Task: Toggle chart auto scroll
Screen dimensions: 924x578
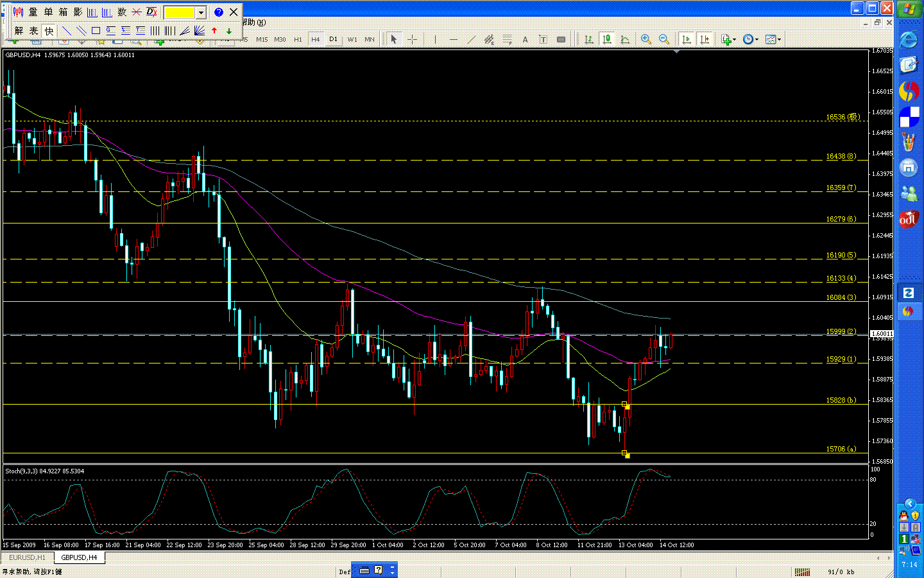Action: click(x=687, y=40)
